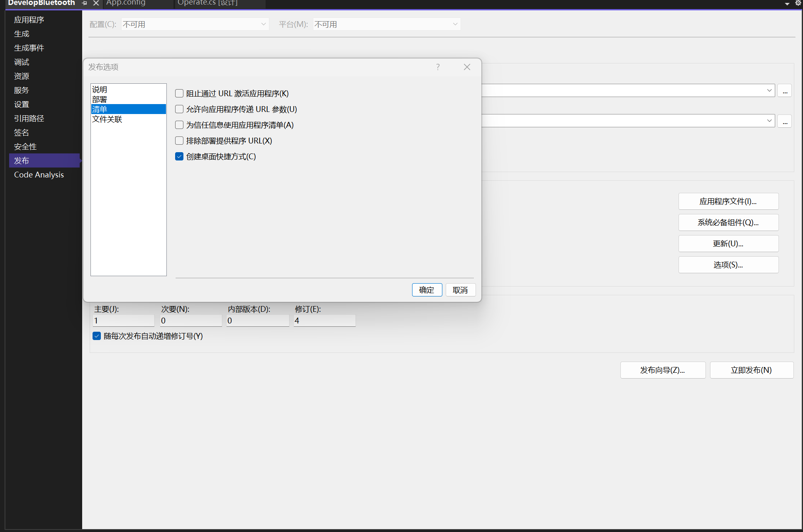Screen dimensions: 803x532
Task: Click the second ellipsis browse button
Action: point(784,121)
